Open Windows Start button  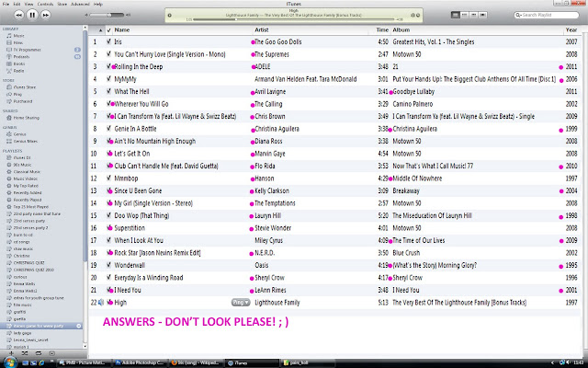(9, 362)
